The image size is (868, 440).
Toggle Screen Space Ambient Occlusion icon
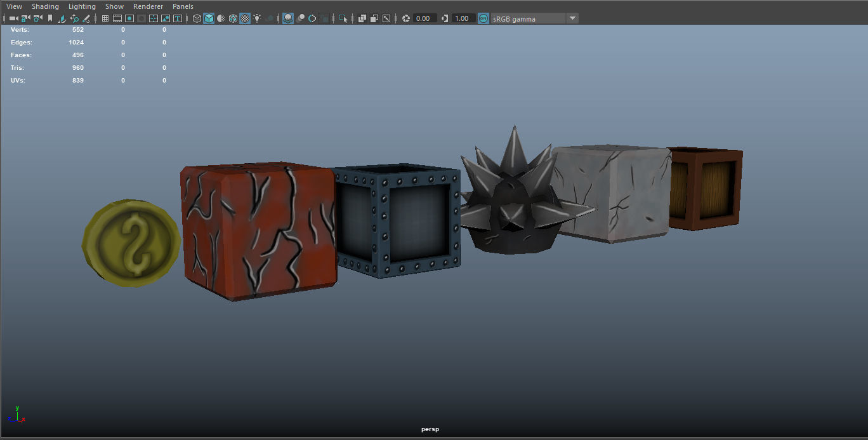(x=288, y=18)
